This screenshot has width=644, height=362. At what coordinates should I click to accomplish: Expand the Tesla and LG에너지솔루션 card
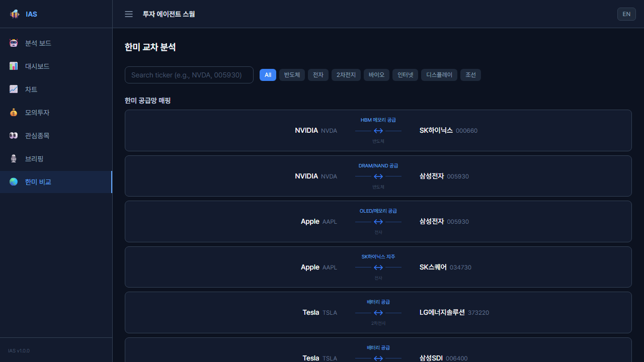pos(378,312)
